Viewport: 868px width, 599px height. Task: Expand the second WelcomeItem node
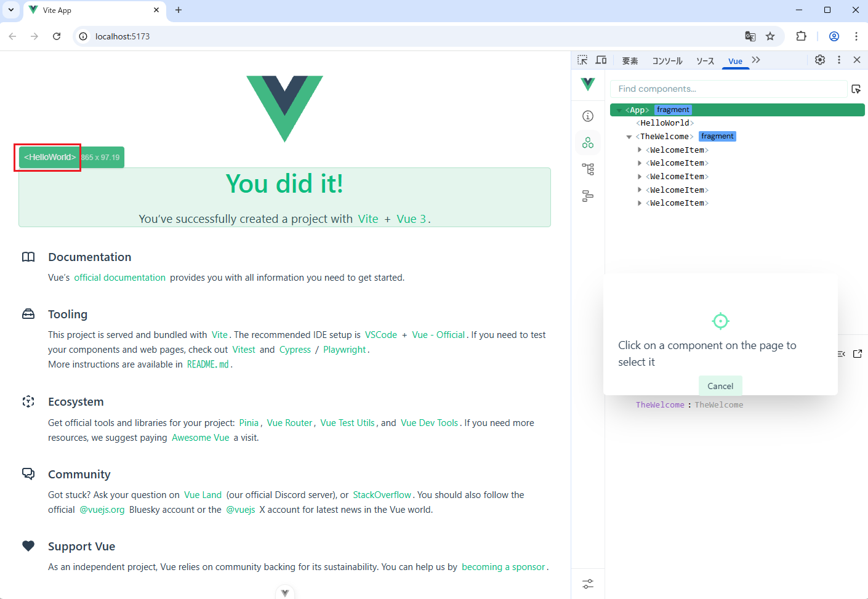[x=640, y=163]
